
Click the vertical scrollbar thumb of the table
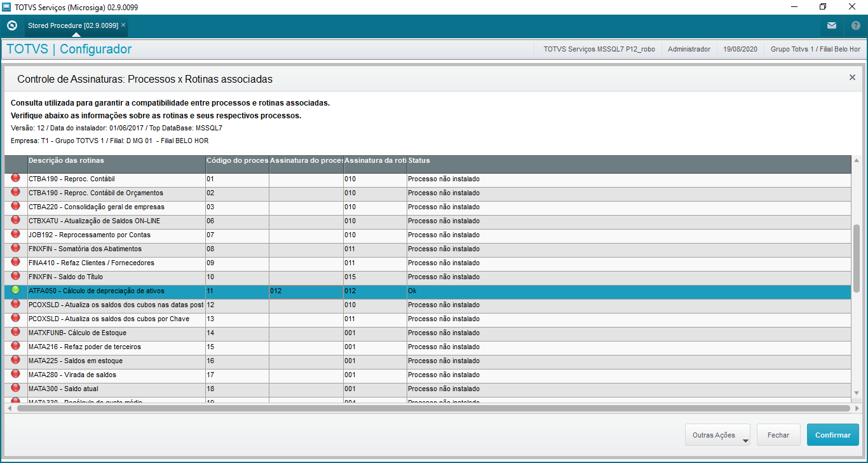(857, 258)
